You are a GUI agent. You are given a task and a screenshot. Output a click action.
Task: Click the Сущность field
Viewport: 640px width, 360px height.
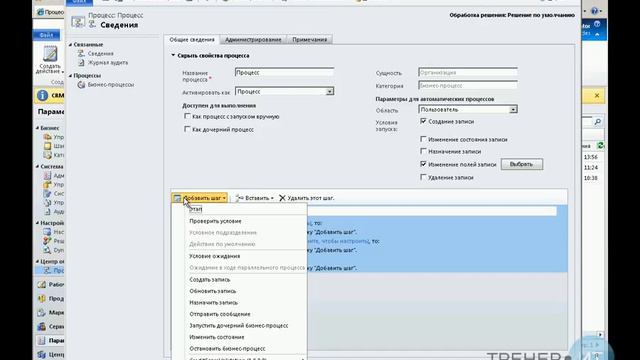(468, 73)
